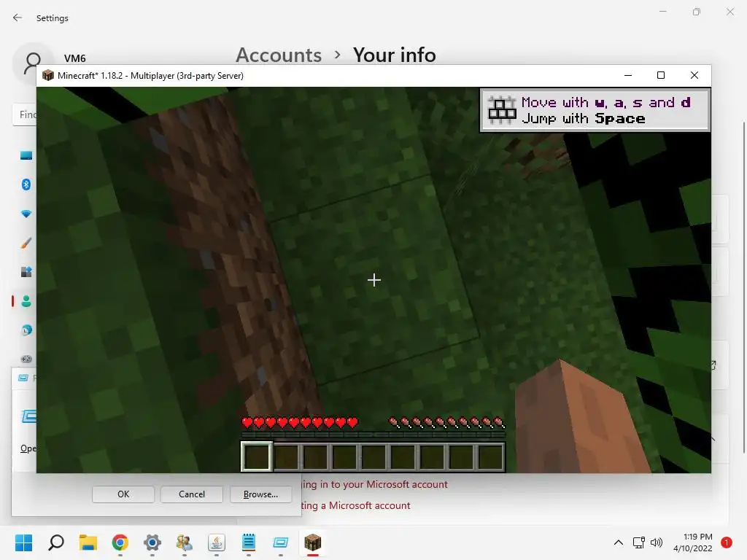Open signing in to Microsoft account link
Screen dimensions: 747x560
(374, 484)
